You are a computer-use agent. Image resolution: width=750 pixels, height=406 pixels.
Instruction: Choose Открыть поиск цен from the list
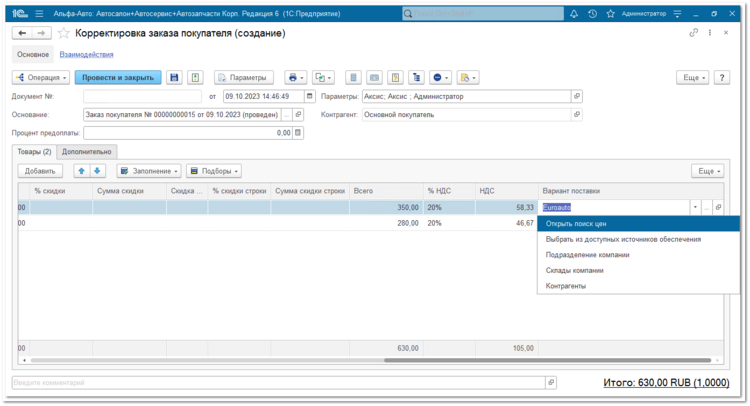(639, 223)
